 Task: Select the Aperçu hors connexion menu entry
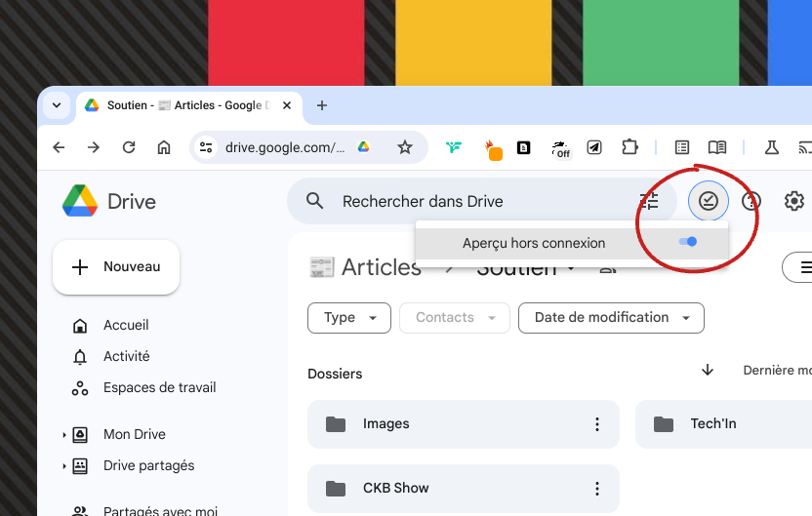(x=572, y=243)
